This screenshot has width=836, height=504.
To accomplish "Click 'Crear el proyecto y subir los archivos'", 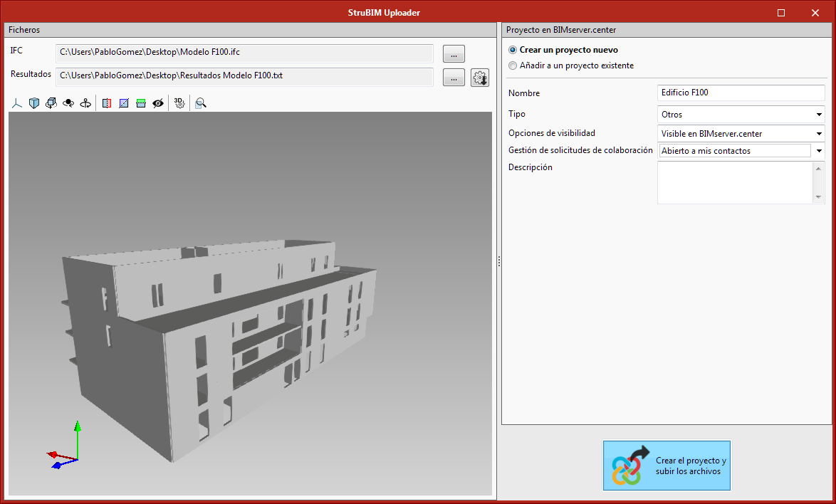I will [x=667, y=465].
